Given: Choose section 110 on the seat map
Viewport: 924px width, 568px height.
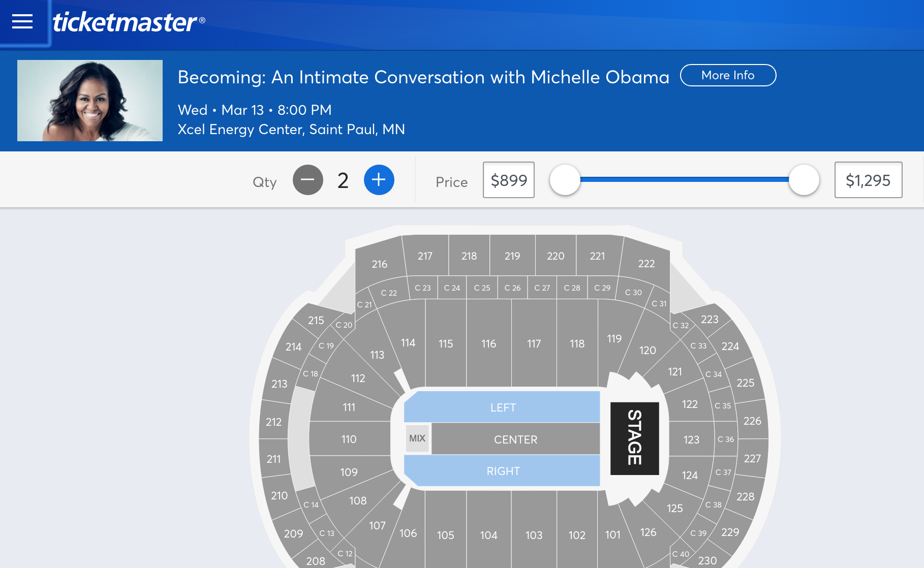Looking at the screenshot, I should (x=349, y=439).
